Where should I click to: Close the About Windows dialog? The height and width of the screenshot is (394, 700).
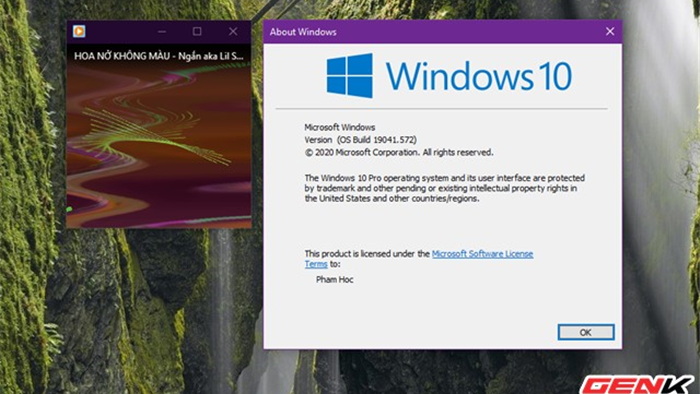[x=610, y=31]
